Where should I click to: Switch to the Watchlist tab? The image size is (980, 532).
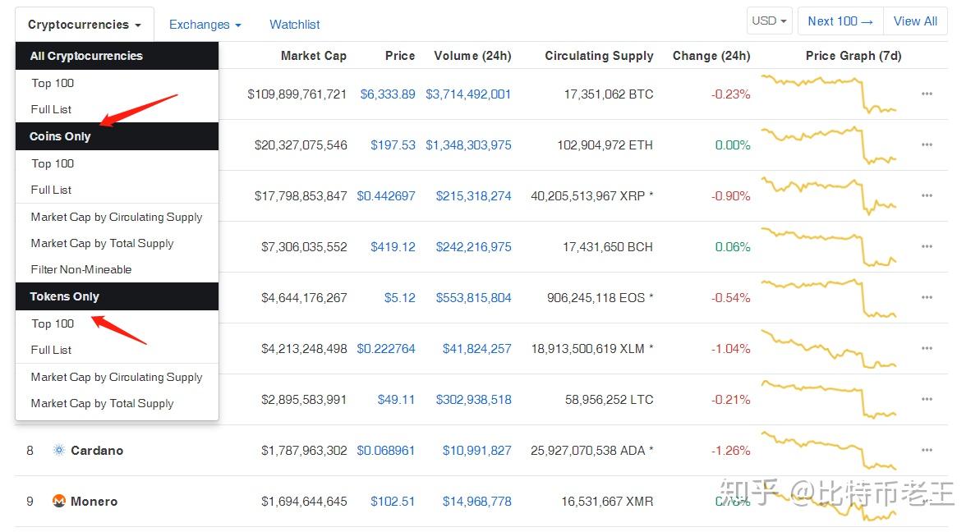pos(294,25)
